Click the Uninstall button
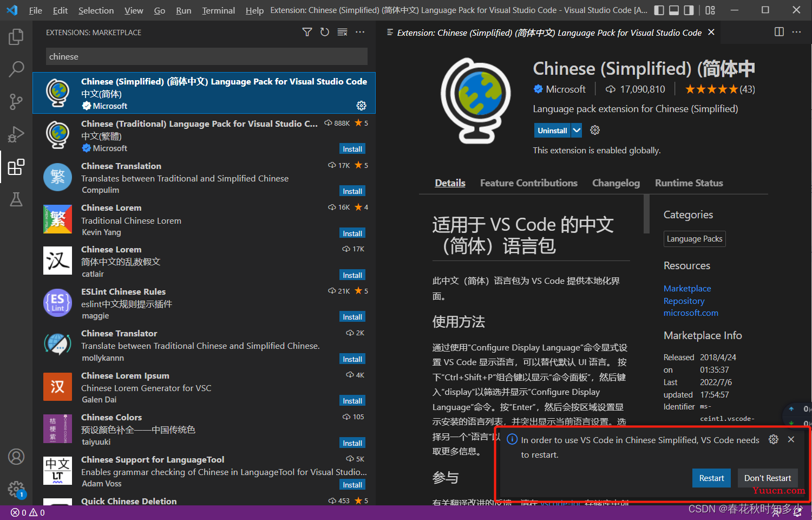Viewport: 812px width, 520px height. click(553, 130)
